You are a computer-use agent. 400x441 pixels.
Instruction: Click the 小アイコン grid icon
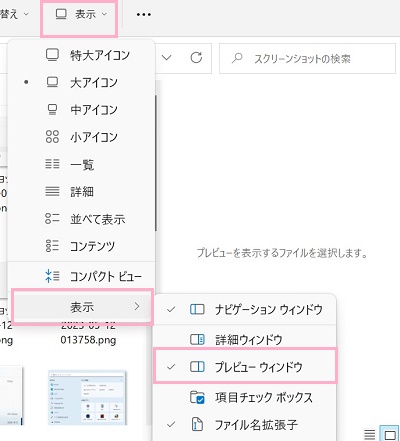point(52,137)
